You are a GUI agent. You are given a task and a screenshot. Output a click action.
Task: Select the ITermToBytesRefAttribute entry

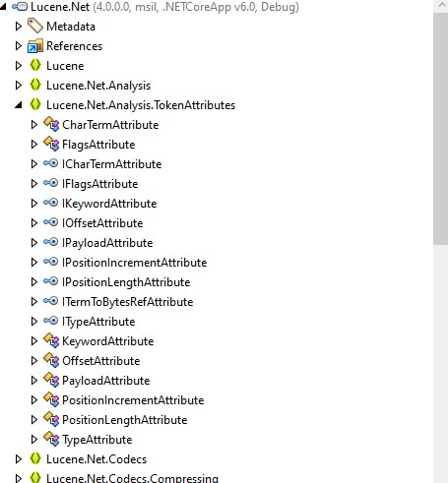pyautogui.click(x=128, y=302)
